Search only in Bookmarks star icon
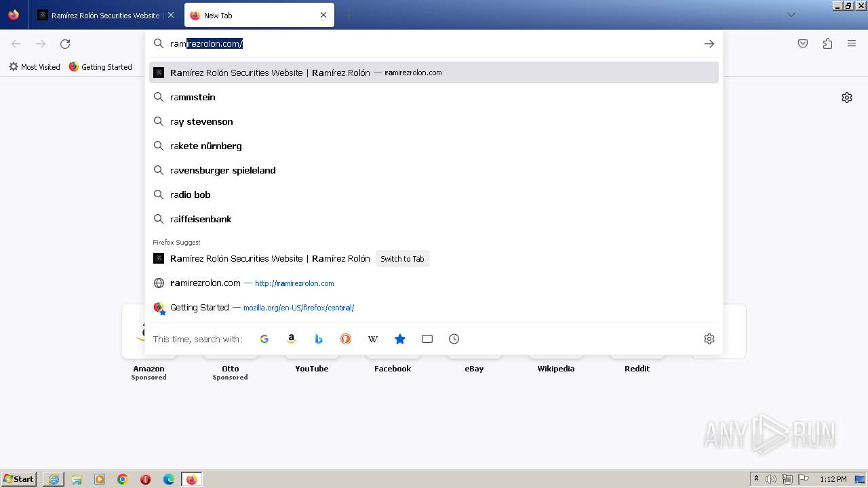Viewport: 868px width, 488px height. [x=400, y=339]
